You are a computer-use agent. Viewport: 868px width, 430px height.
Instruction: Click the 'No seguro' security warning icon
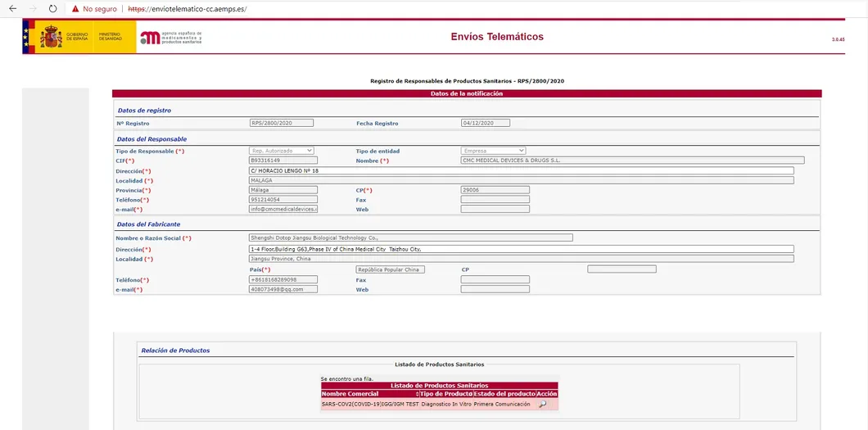point(75,9)
